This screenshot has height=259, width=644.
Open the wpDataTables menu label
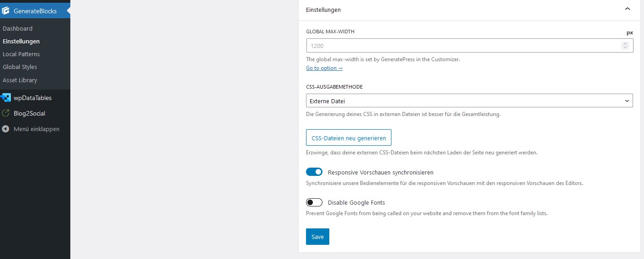click(x=32, y=98)
